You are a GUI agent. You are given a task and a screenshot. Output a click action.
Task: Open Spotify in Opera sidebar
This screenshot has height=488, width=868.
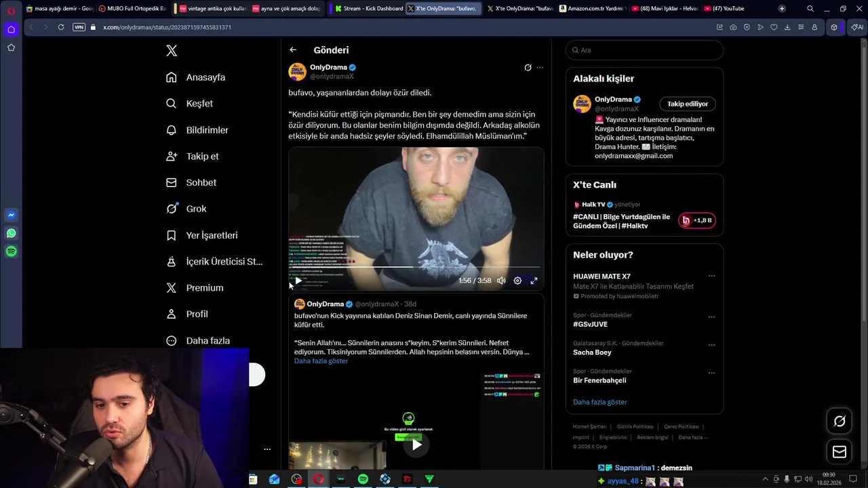(x=11, y=251)
